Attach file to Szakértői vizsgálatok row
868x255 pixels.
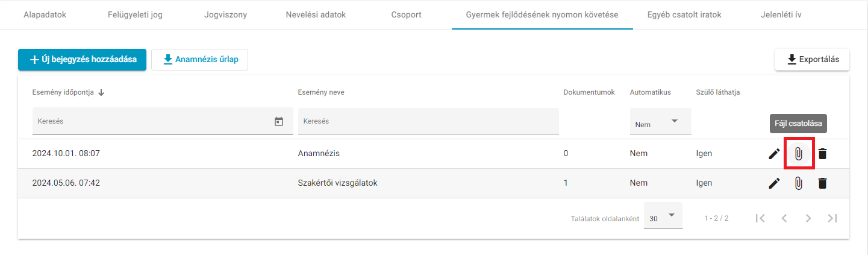799,183
